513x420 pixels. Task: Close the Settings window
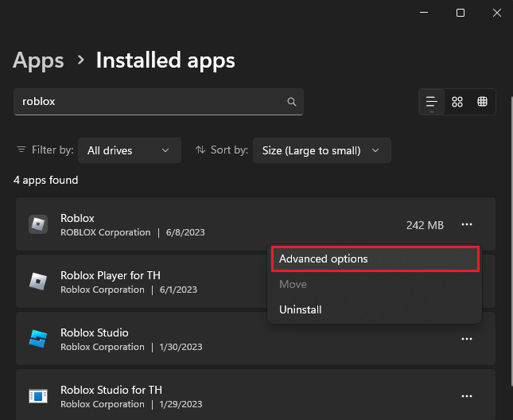pyautogui.click(x=496, y=13)
